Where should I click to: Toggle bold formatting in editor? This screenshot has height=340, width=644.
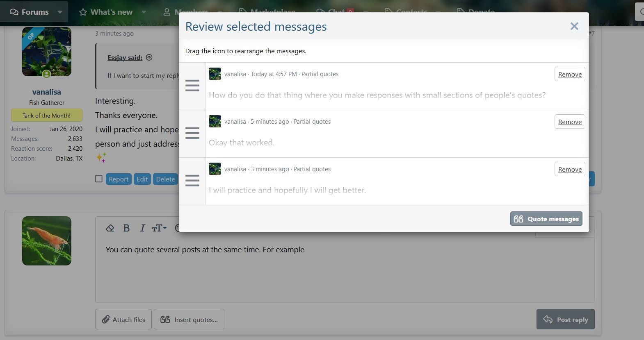coord(126,228)
